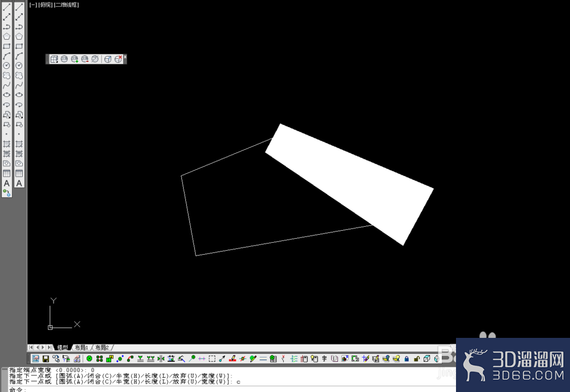Screen dimensions: 570x392
Task: Click Make Block icon in leftmost Draw toolbar
Action: (x=6, y=125)
